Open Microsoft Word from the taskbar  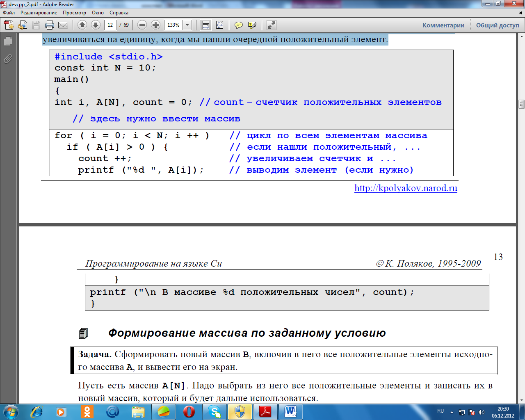(x=290, y=411)
